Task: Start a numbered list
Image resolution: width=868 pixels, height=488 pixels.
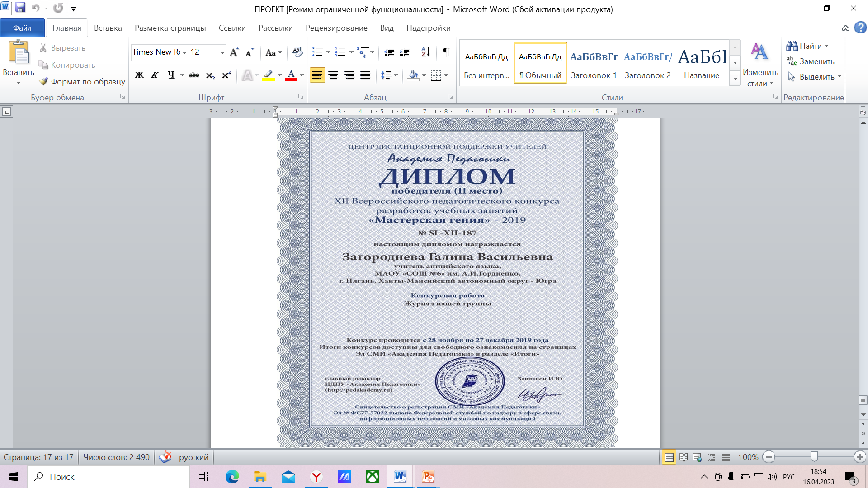Action: [340, 52]
